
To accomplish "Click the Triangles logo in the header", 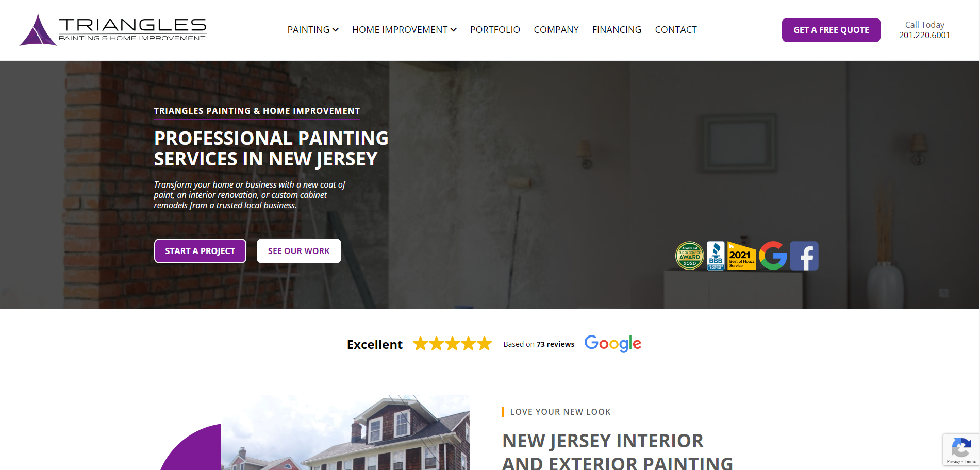I will (113, 30).
